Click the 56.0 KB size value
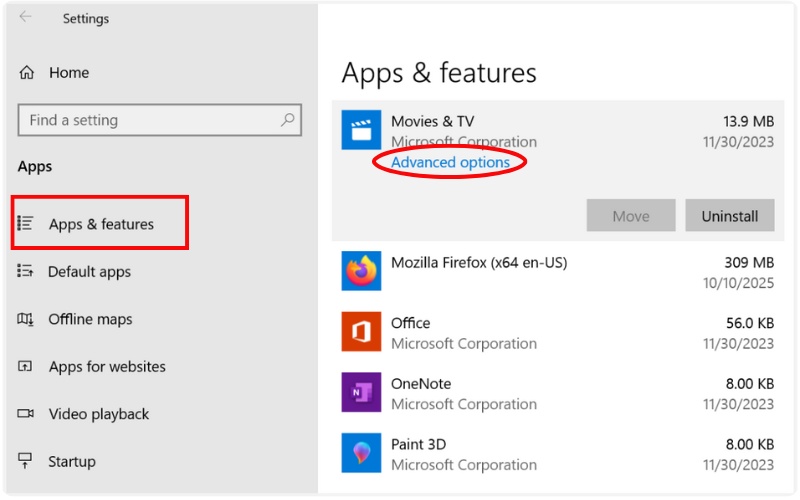The width and height of the screenshot is (800, 500). click(x=750, y=323)
